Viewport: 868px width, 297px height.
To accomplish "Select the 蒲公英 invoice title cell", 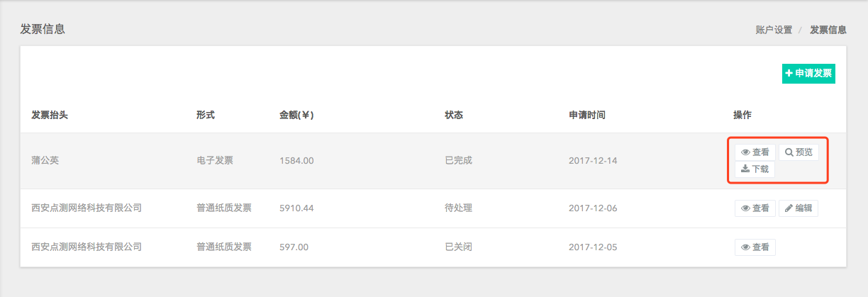I will [x=45, y=160].
